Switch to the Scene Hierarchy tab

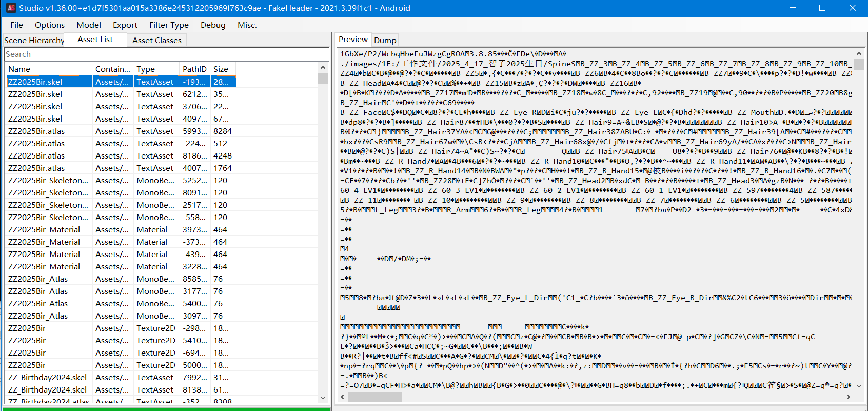(34, 40)
